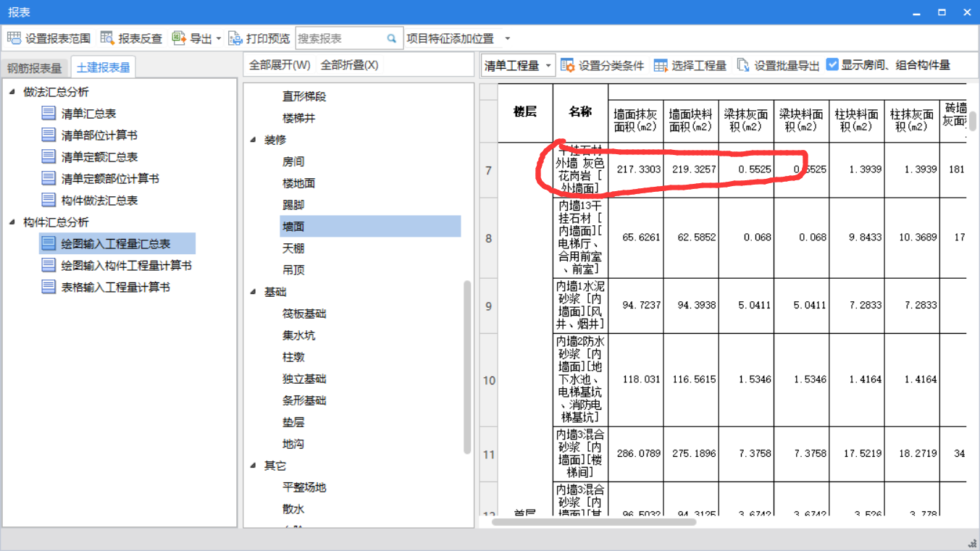This screenshot has height=551, width=980.
Task: Click cell value 217.3303
Action: coord(639,169)
